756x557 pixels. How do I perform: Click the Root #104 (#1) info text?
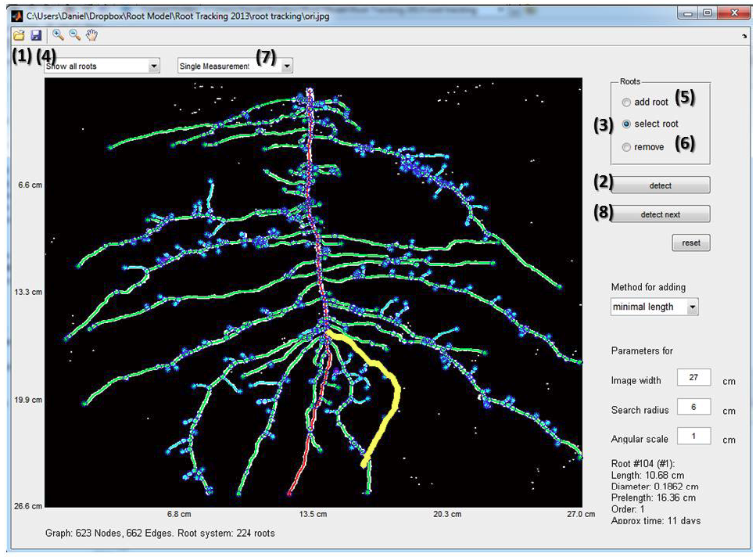pyautogui.click(x=643, y=463)
